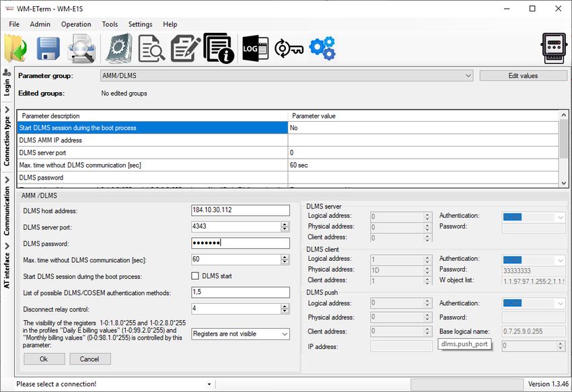Click the WM-ETerm app icon in title bar
This screenshot has width=572, height=392.
[9, 9]
